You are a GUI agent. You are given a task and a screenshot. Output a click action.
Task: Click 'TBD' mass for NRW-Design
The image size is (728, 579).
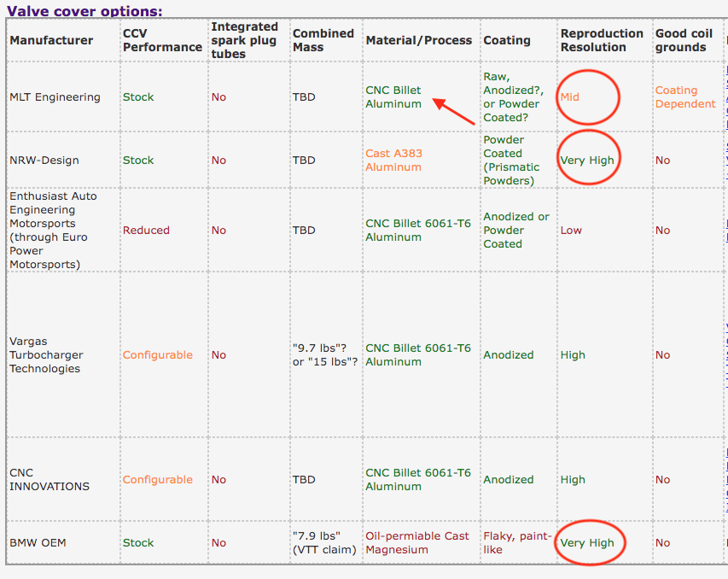click(304, 161)
